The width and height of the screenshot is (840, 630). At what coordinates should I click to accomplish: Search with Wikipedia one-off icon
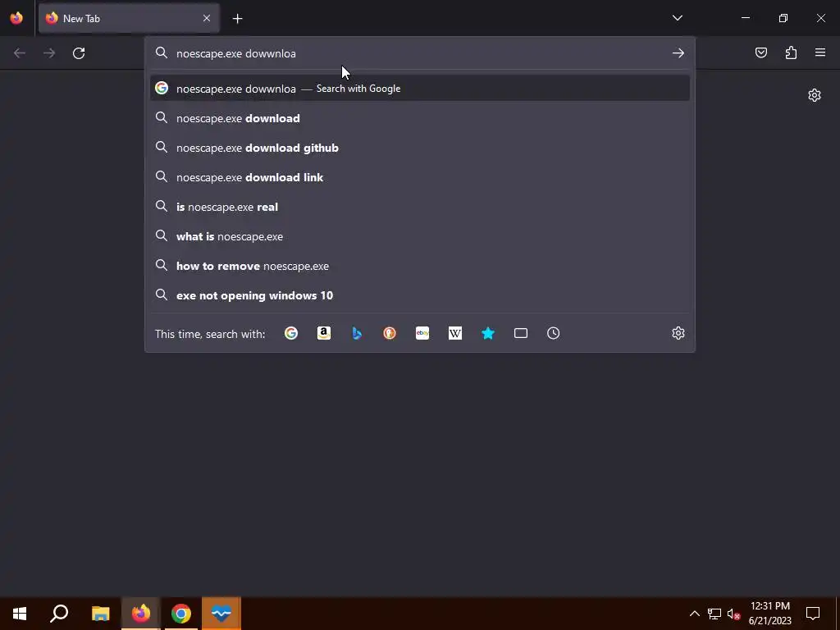tap(454, 333)
